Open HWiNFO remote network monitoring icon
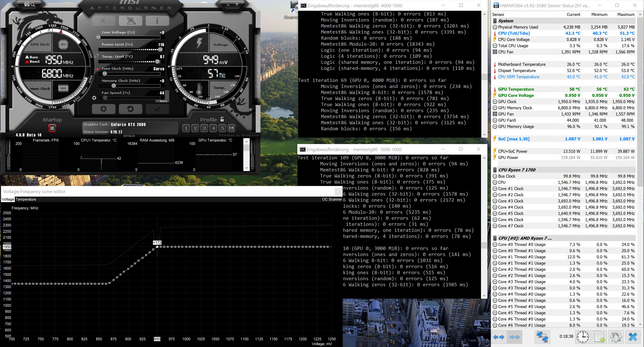 click(x=542, y=337)
